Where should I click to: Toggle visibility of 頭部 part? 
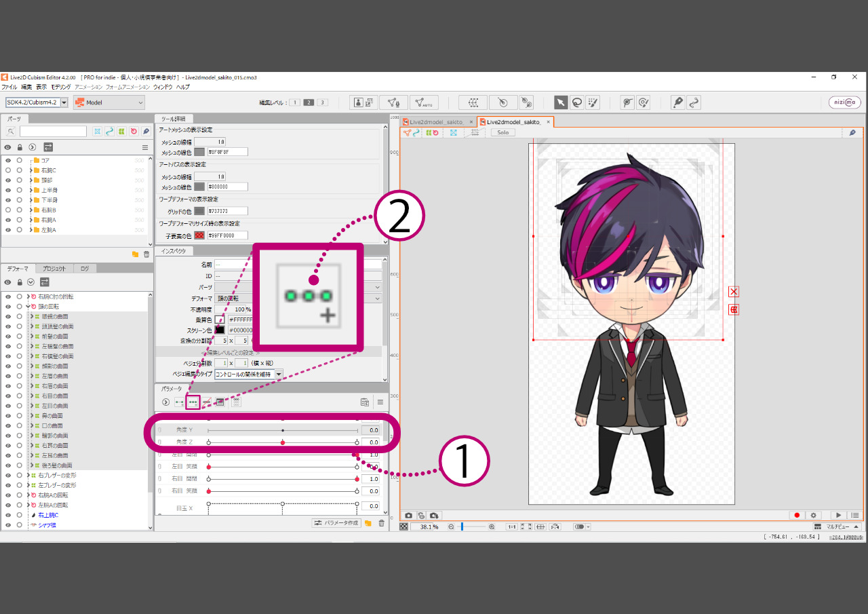(8, 180)
